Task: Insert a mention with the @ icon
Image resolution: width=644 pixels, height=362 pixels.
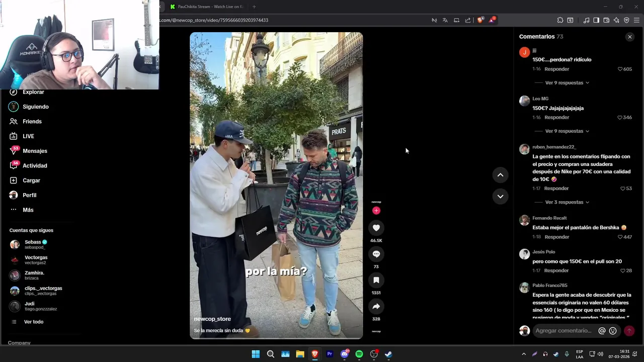Action: pyautogui.click(x=602, y=331)
